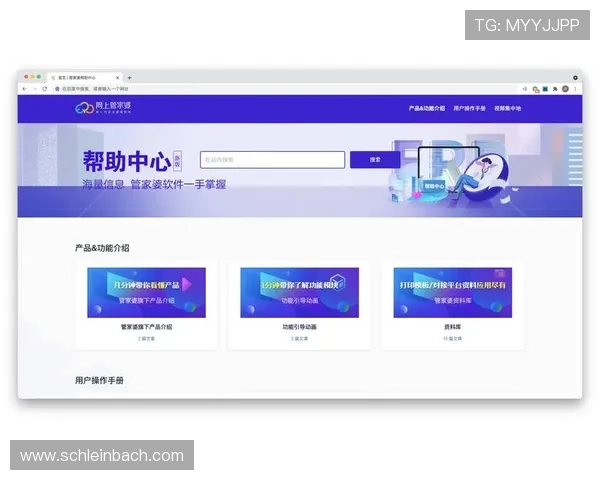This screenshot has height=480, width=600.
Task: Open the 功能引导动画 card title link
Action: pos(300,327)
